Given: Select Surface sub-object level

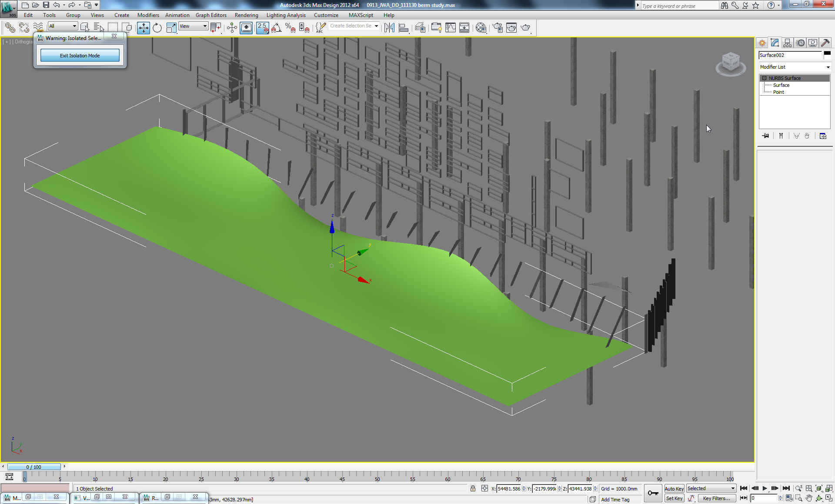Looking at the screenshot, I should point(781,85).
